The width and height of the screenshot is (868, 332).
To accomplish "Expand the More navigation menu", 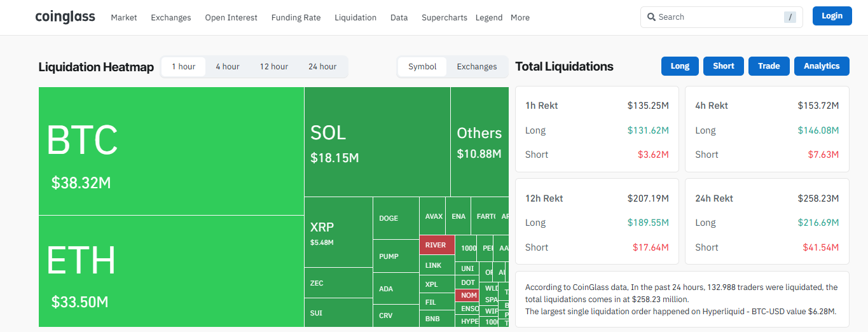I will [x=520, y=18].
